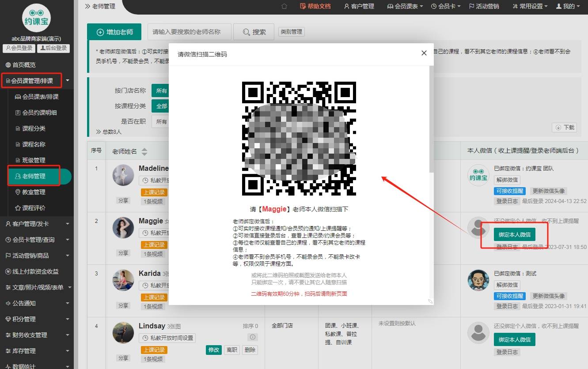Expand 积分管理 sidebar section
Image resolution: width=588 pixels, height=369 pixels.
[37, 319]
